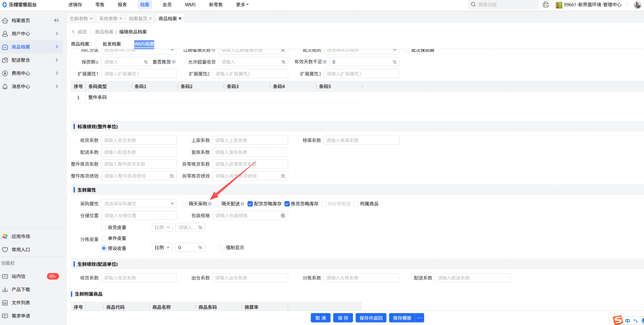The height and width of the screenshot is (325, 644).
Task: Expand 更多 menu in top navigation
Action: pyautogui.click(x=242, y=5)
